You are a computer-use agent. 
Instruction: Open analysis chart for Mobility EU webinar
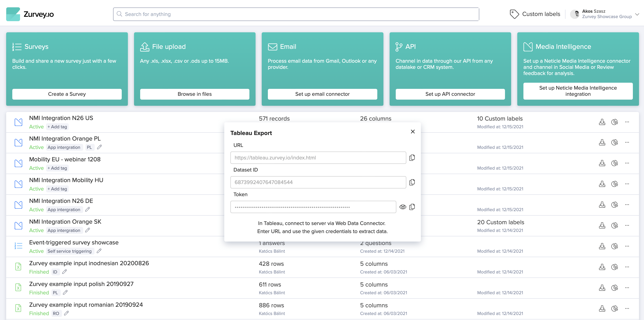pos(614,163)
